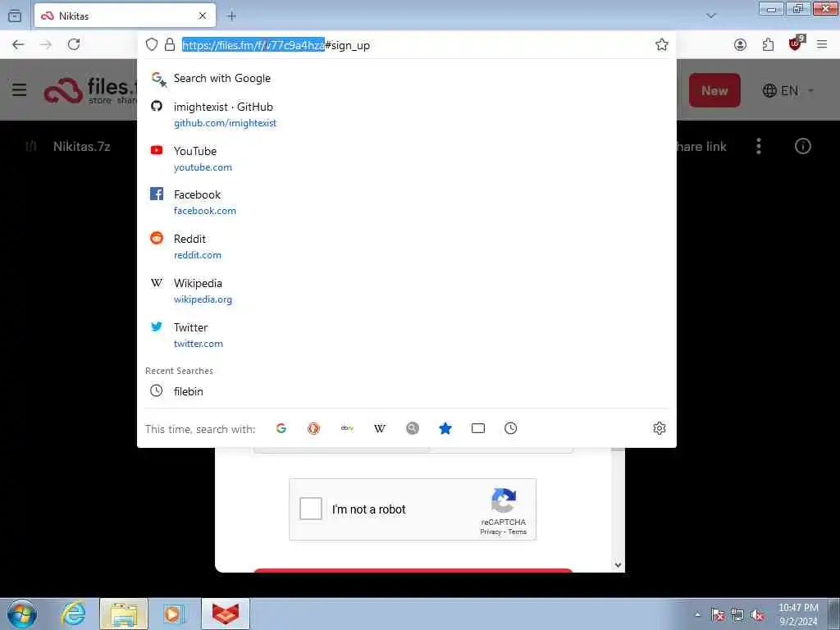Viewport: 840px width, 630px height.
Task: Select the Nikitas.7z breadcrumb
Action: point(81,147)
